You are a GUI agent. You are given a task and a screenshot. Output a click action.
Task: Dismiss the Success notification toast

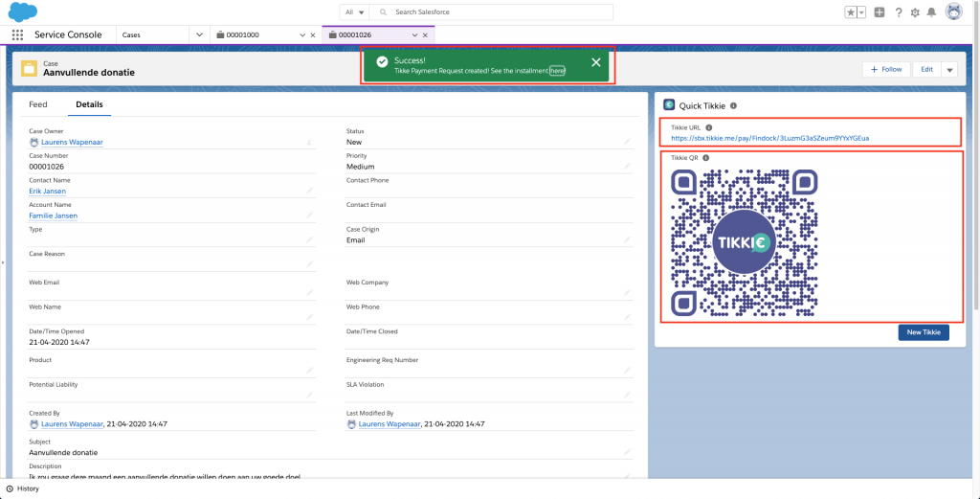[596, 62]
